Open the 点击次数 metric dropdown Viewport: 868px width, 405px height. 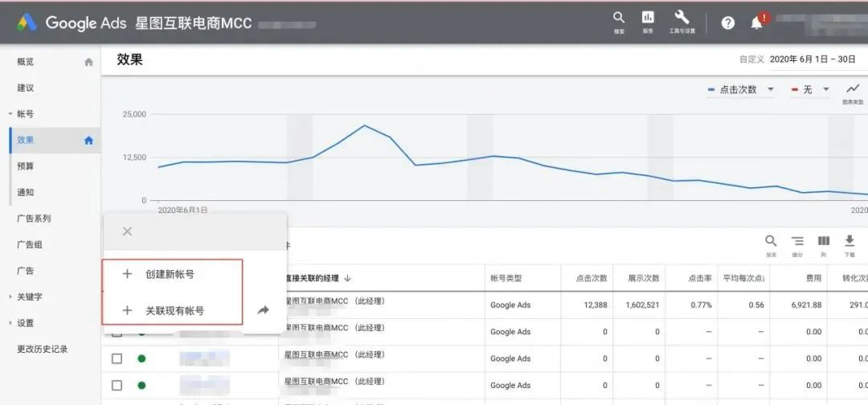pos(740,90)
